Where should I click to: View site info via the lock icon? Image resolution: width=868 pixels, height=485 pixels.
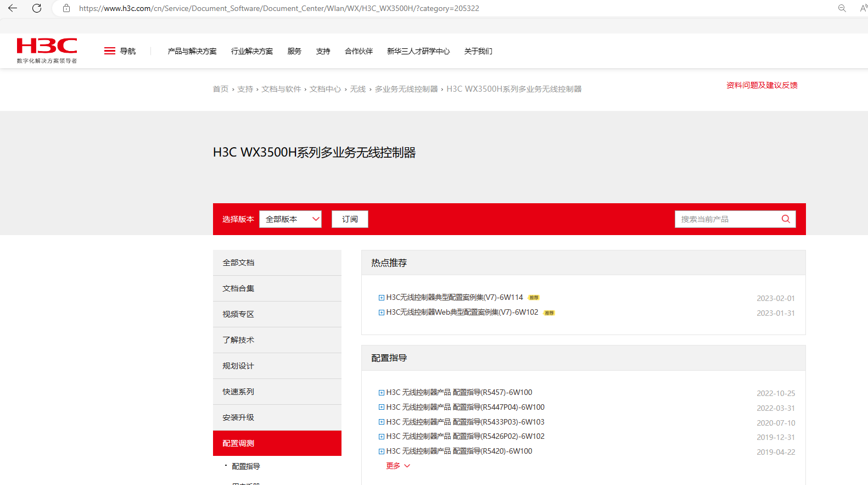point(66,8)
